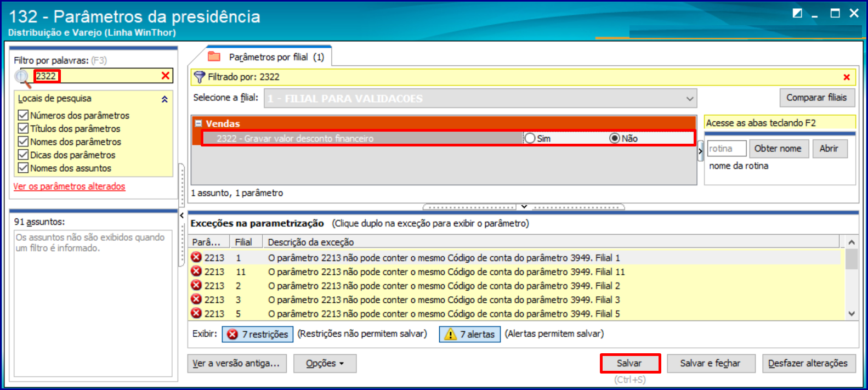Collapse the exceptions panel with down chevron
The image size is (868, 390).
click(x=524, y=207)
